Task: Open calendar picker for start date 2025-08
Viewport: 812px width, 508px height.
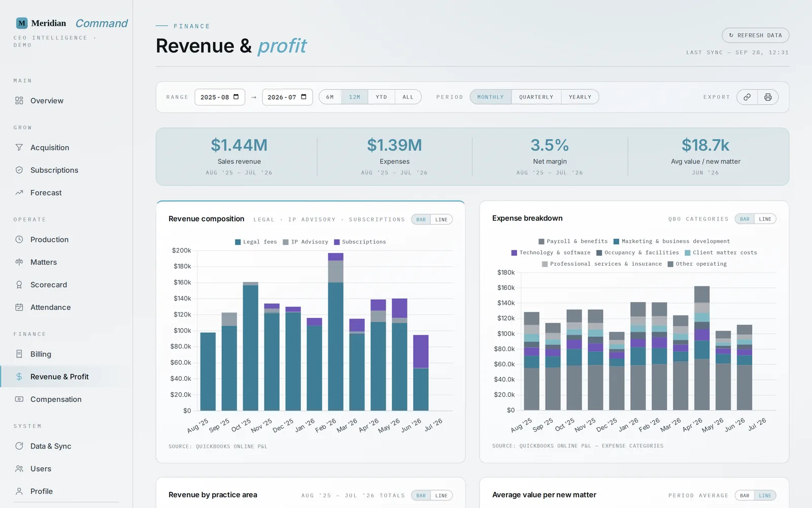Action: (x=236, y=97)
